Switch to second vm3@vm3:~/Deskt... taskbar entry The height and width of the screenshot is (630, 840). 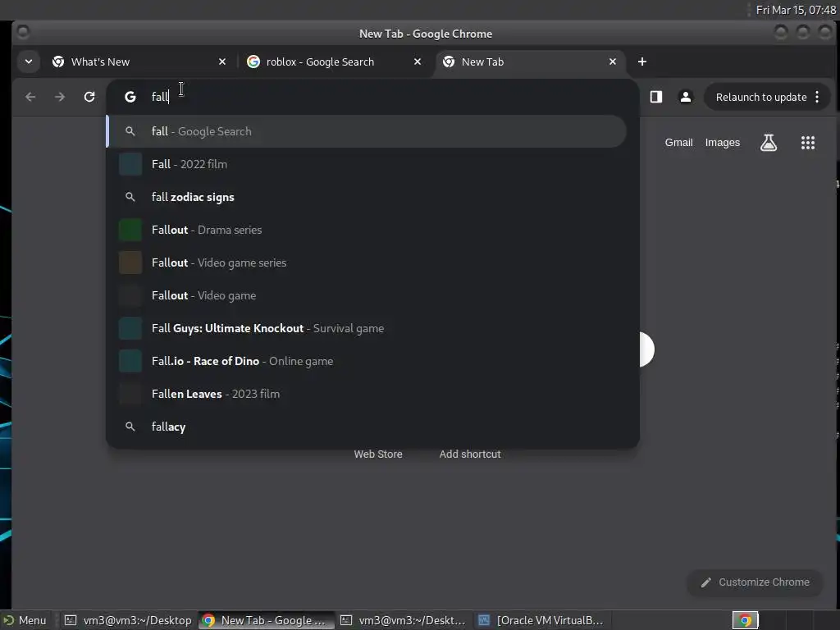404,620
